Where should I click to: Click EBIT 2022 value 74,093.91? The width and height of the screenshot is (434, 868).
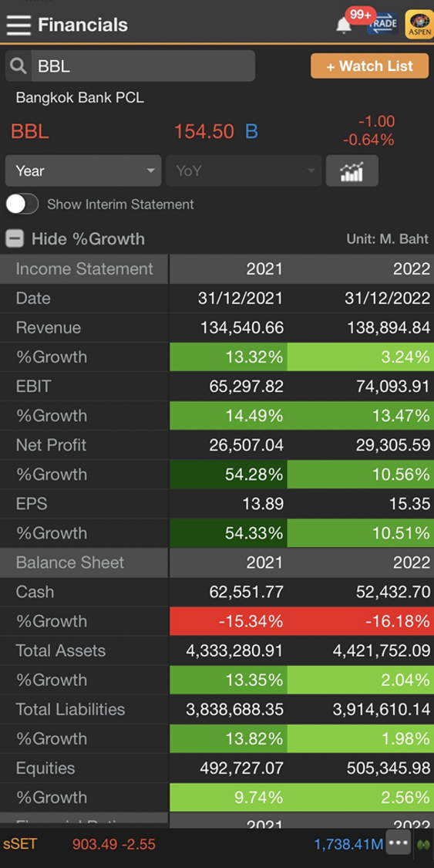click(393, 387)
